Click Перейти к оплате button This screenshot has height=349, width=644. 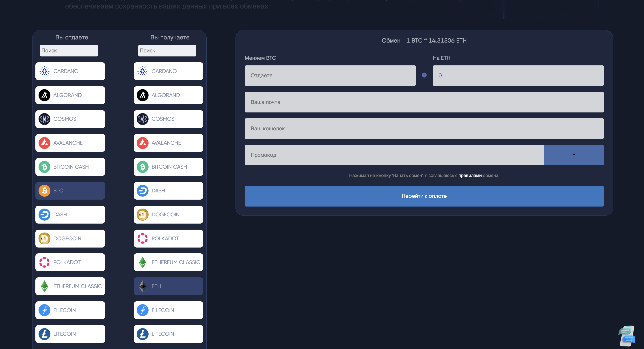pyautogui.click(x=424, y=196)
